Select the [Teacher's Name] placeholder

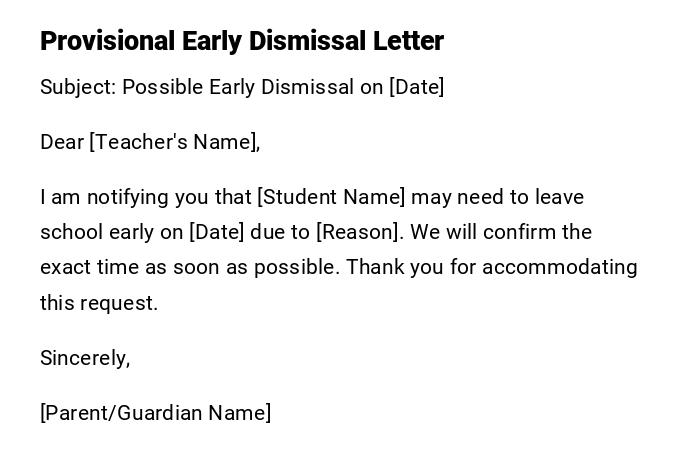click(174, 142)
